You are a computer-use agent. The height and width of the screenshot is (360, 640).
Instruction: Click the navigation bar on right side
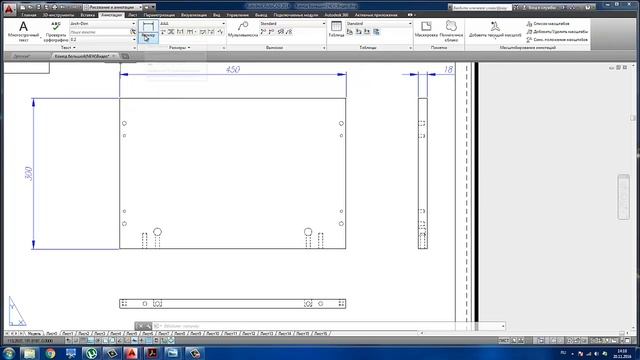point(623,197)
